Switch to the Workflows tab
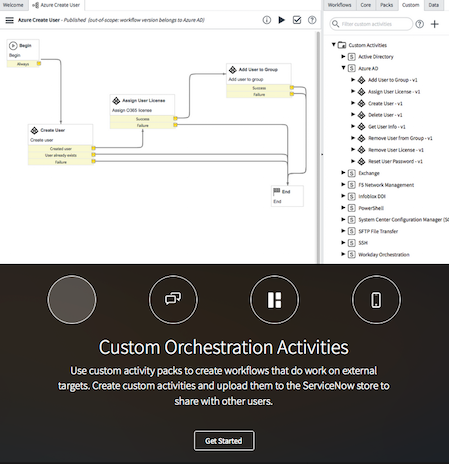 [339, 5]
